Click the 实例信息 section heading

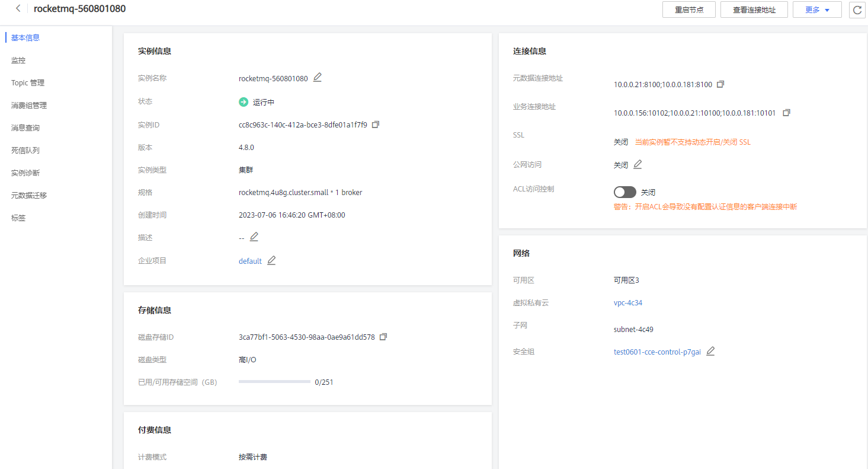155,51
